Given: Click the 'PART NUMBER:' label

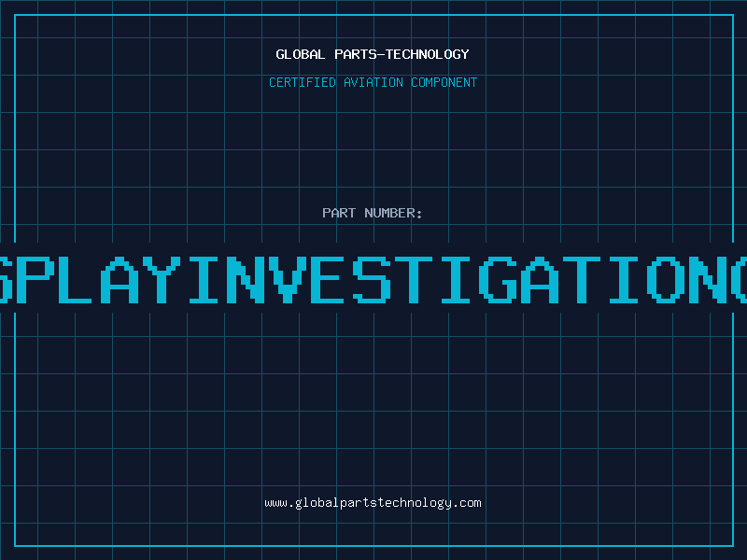Looking at the screenshot, I should click(373, 213).
